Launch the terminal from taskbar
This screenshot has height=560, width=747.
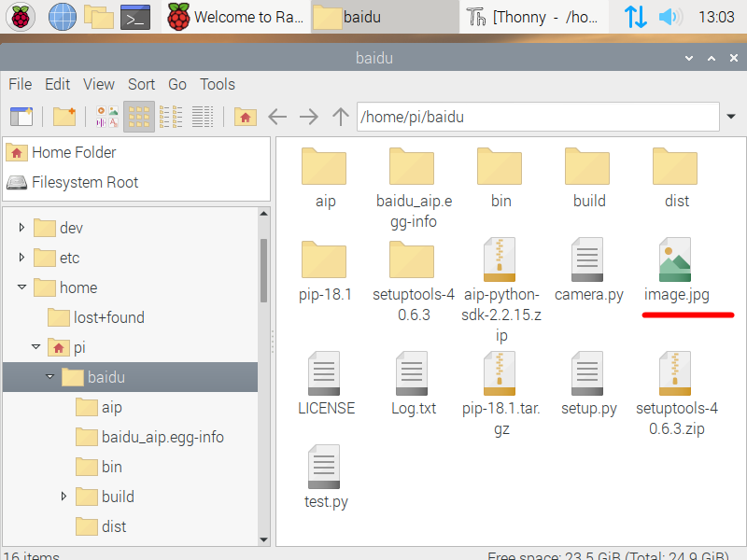[x=135, y=17]
